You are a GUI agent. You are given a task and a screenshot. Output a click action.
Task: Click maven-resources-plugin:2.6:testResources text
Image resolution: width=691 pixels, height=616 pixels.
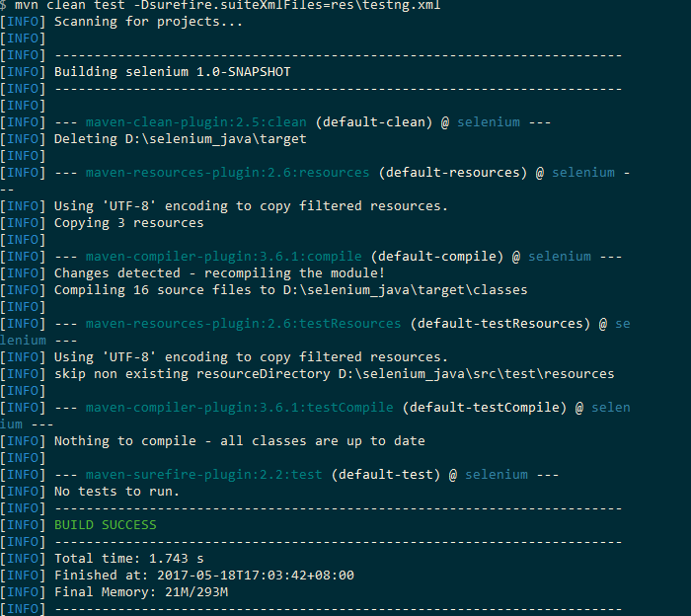243,324
